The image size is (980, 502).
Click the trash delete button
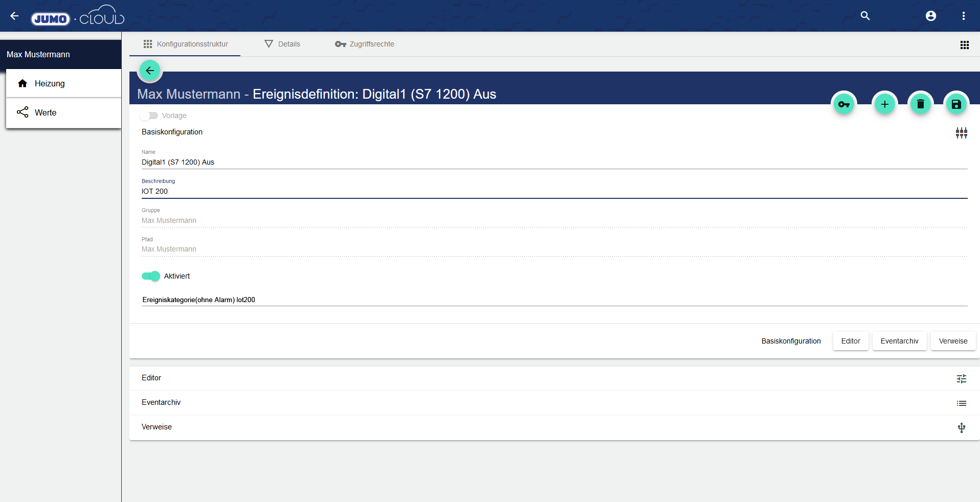[920, 104]
